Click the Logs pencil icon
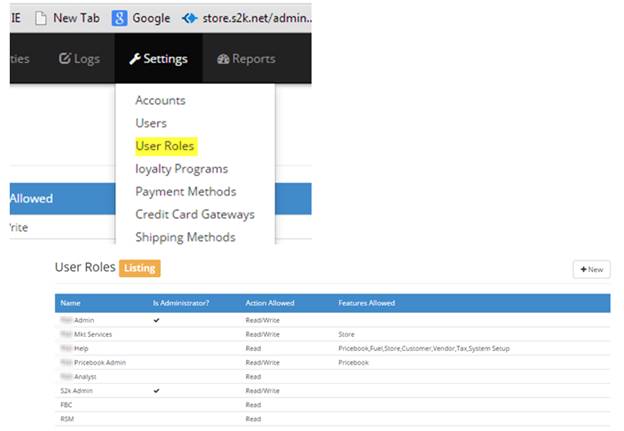This screenshot has height=431, width=624. click(x=65, y=59)
